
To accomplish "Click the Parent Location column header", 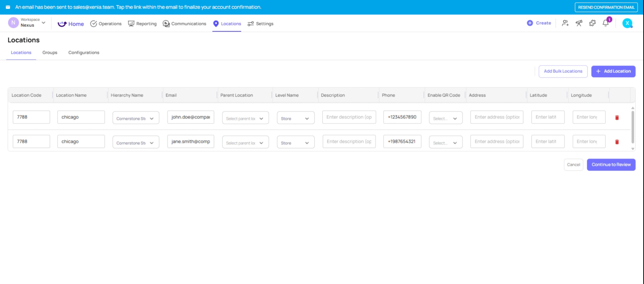I will pos(236,95).
